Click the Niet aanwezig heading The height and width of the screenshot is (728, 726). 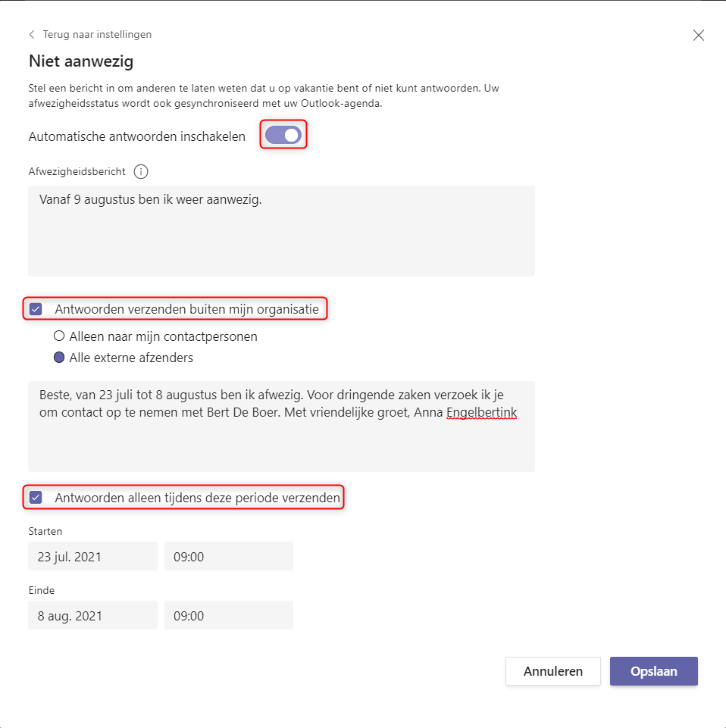click(81, 61)
